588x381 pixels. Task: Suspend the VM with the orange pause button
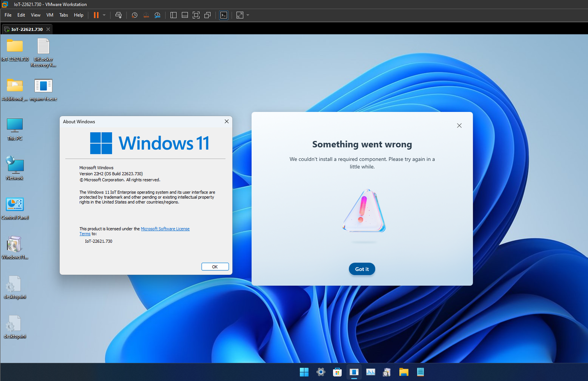pyautogui.click(x=96, y=15)
